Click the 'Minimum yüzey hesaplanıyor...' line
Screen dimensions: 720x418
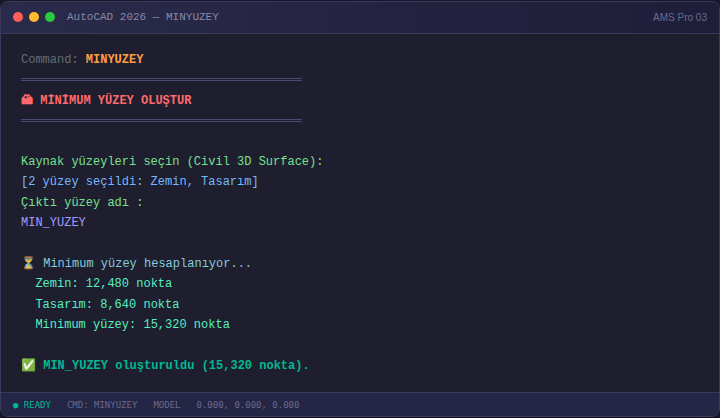tap(147, 263)
